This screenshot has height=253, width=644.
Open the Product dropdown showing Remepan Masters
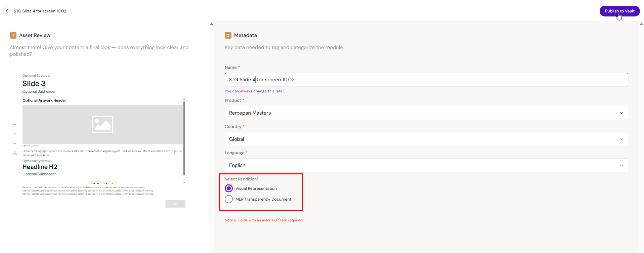[426, 113]
